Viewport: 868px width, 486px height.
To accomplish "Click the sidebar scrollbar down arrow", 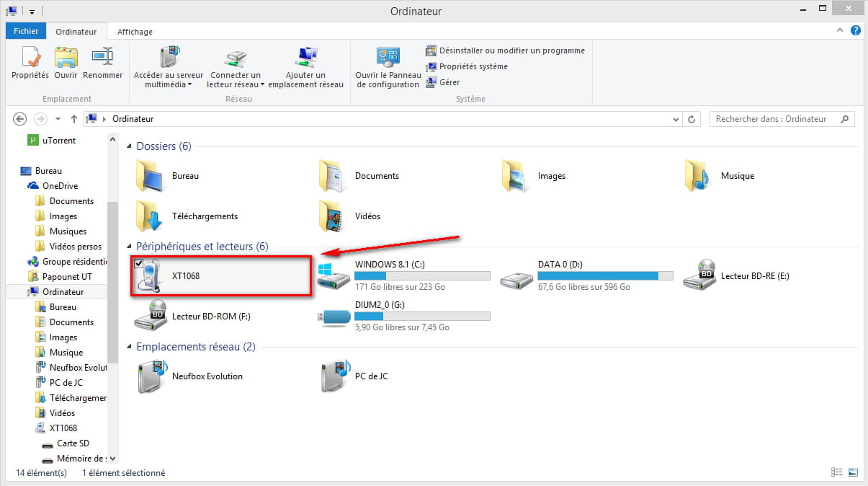I will [x=112, y=458].
